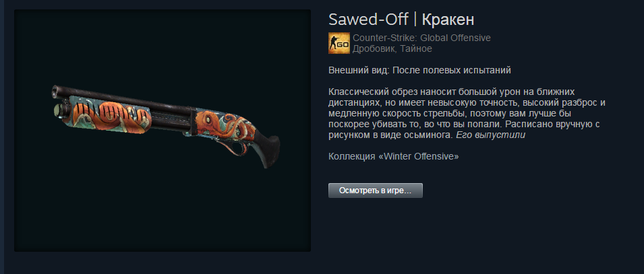Click the word "Кракен" in the title

point(448,20)
